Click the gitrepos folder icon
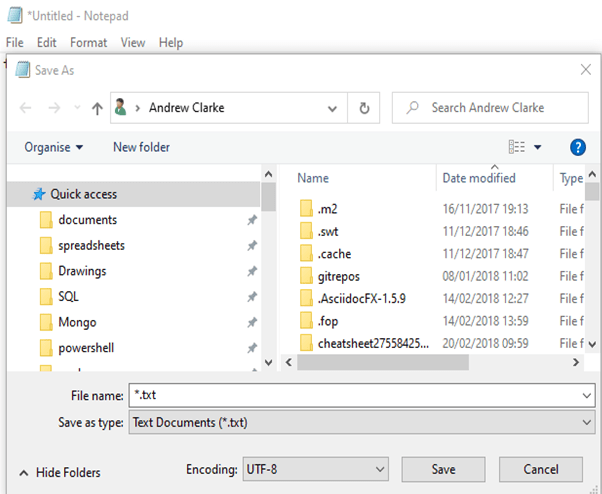Image resolution: width=602 pixels, height=494 pixels. [306, 276]
